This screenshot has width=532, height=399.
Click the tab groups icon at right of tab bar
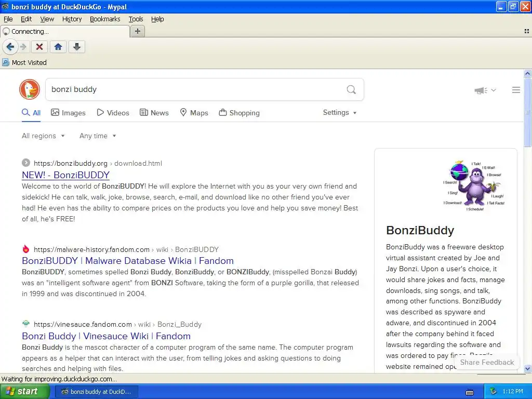click(527, 31)
